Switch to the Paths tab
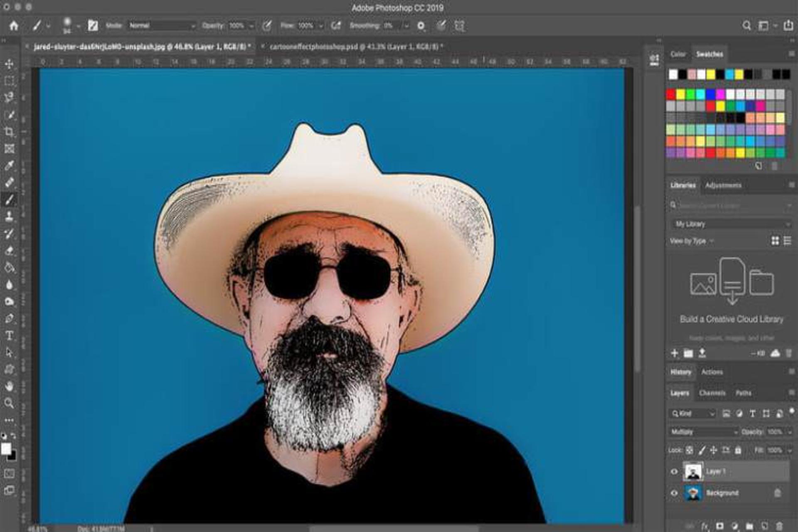 point(743,393)
